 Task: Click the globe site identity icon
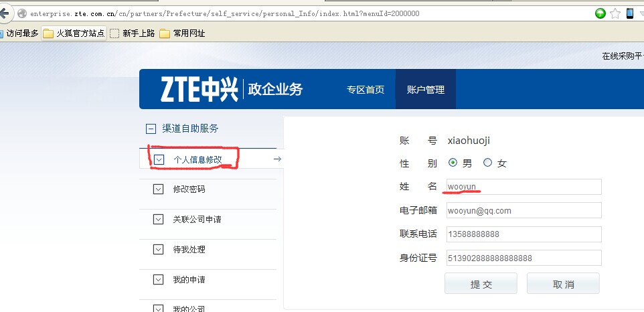[x=22, y=13]
